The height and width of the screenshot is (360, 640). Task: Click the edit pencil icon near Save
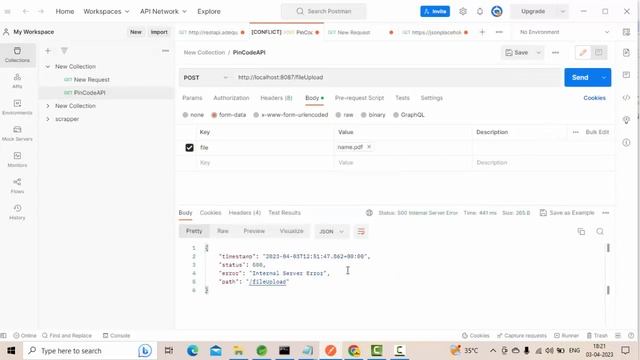tap(583, 52)
